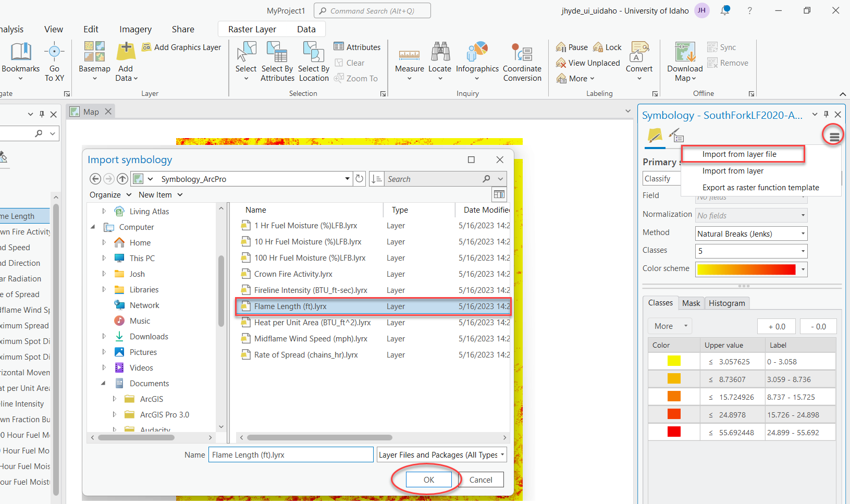Viewport: 850px width, 504px height.
Task: Open Advanced symbology options icon
Action: (676, 136)
